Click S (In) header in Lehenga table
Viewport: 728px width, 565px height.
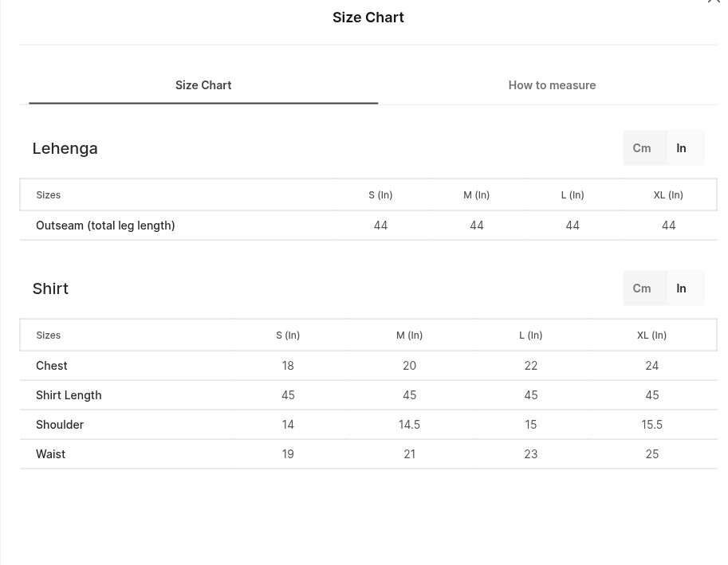click(x=380, y=194)
